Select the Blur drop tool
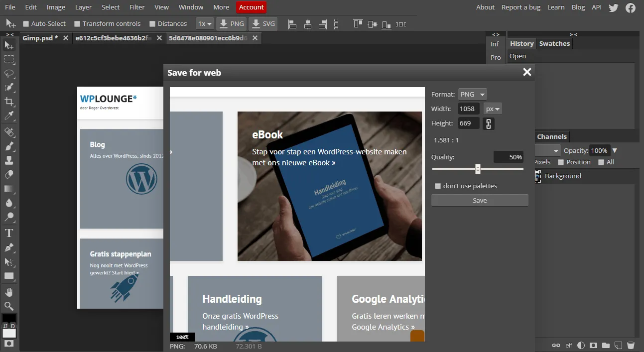 point(9,203)
